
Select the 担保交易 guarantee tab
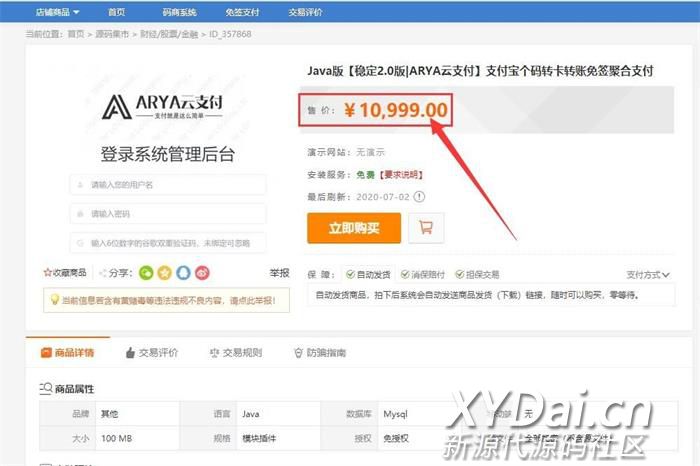pos(477,275)
